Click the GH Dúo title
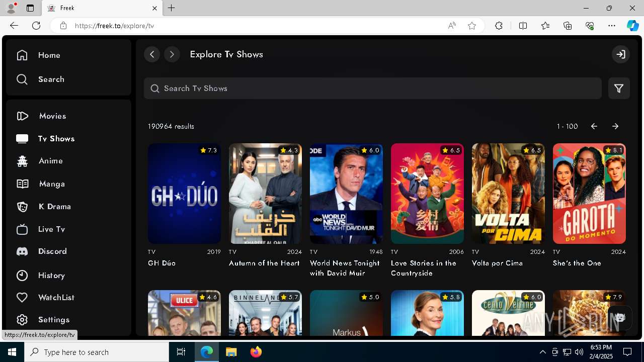 click(x=162, y=263)
